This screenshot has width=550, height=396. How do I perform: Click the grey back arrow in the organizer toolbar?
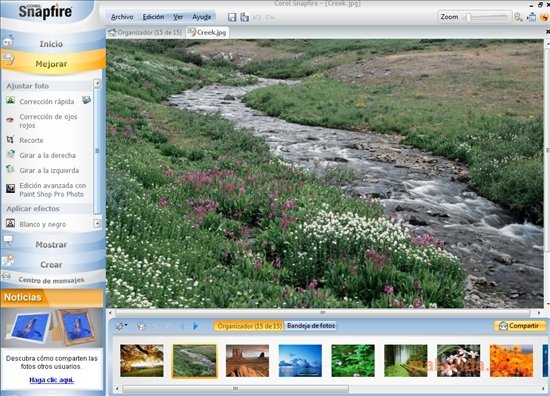pos(182,326)
